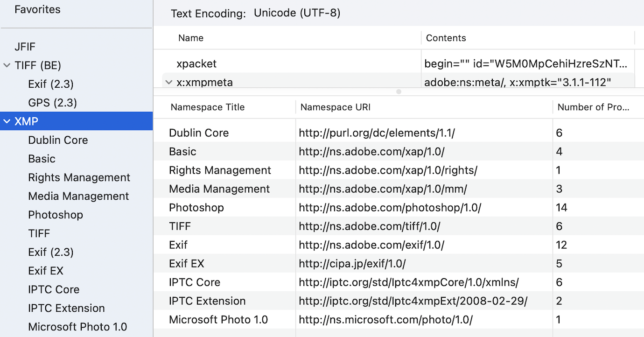Open Media Management in the sidebar

78,196
